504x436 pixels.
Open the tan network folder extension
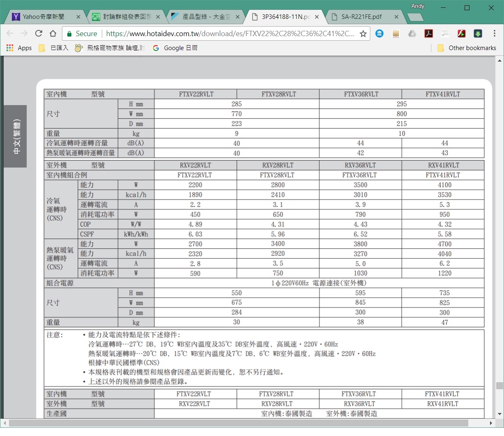point(396,34)
